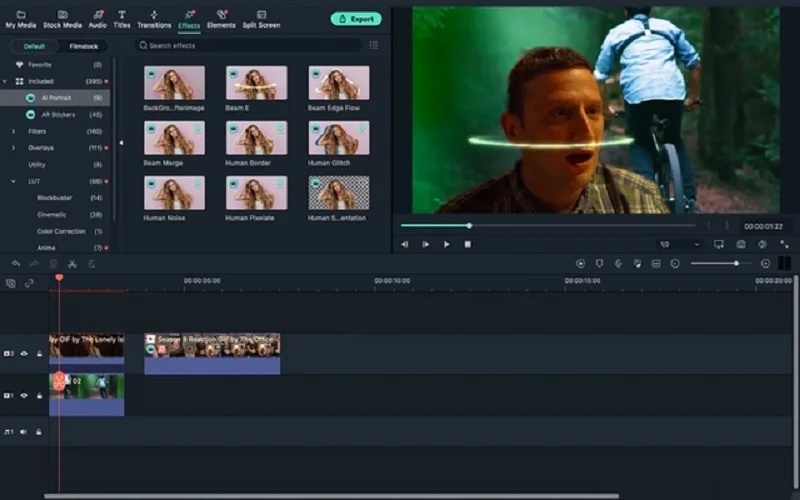Select the split scissors tool in timeline toolbar

click(72, 263)
